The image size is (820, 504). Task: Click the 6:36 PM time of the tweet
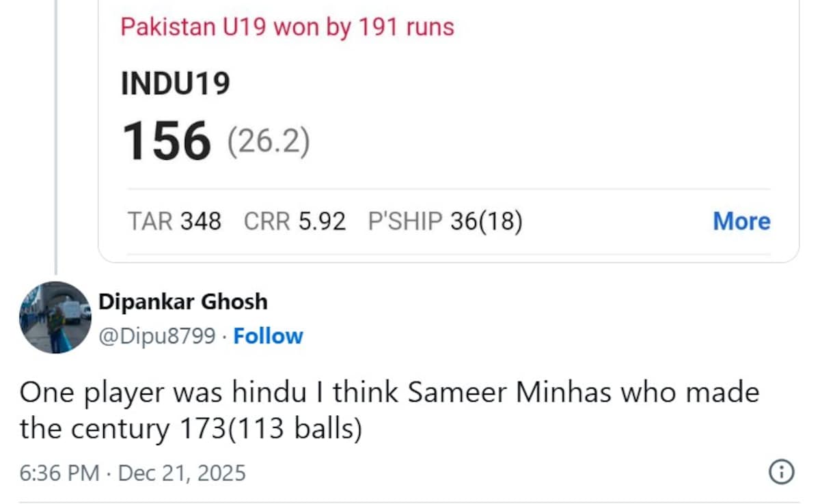point(59,473)
